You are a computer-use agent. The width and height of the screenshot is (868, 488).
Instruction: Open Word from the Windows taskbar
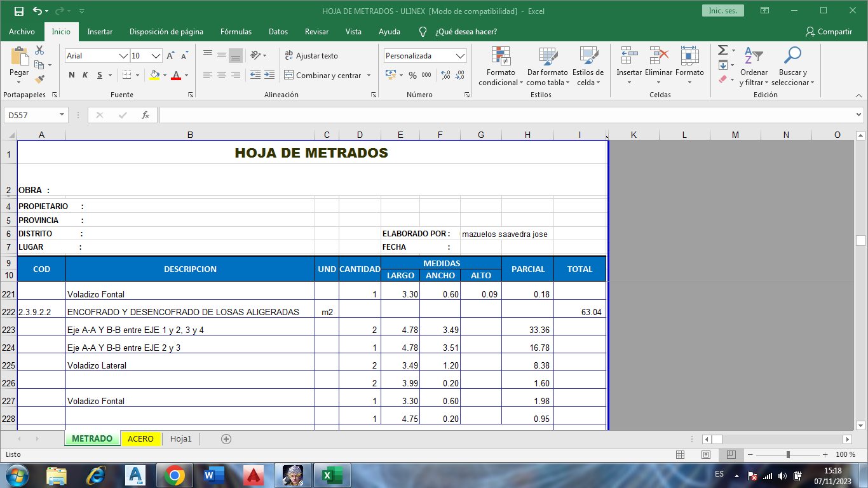[x=214, y=475]
